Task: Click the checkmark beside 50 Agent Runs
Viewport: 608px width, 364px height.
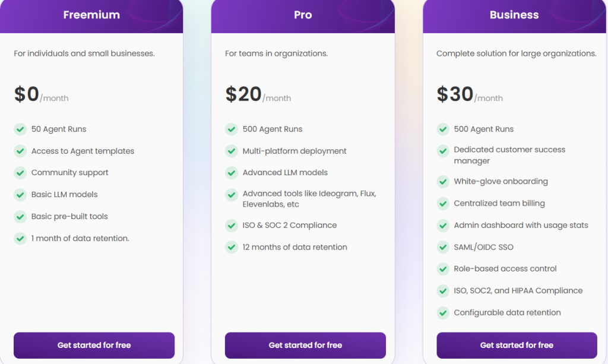Action: pyautogui.click(x=20, y=129)
